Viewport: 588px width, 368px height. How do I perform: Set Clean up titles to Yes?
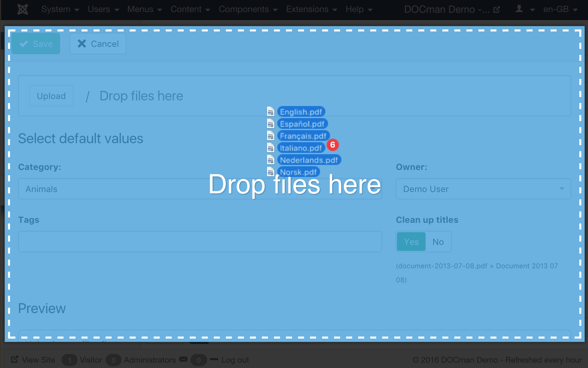tap(411, 242)
